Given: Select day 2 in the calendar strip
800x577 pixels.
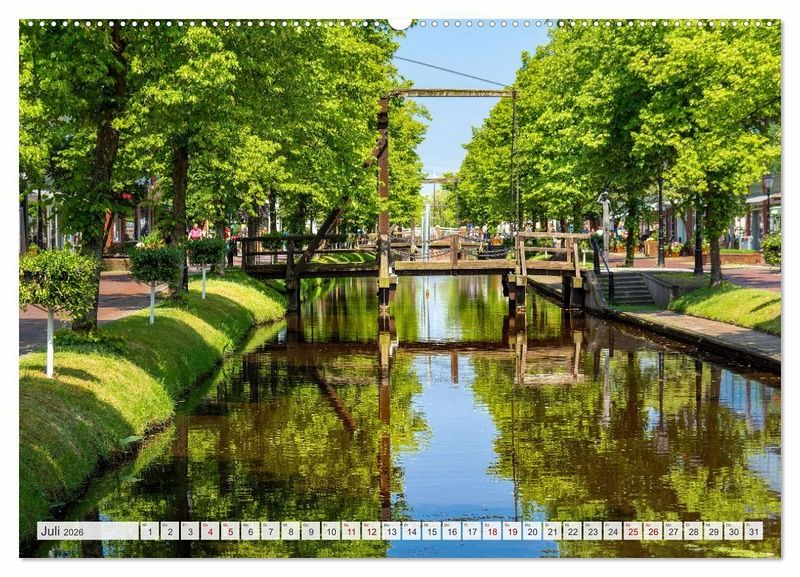Looking at the screenshot, I should click(x=169, y=531).
